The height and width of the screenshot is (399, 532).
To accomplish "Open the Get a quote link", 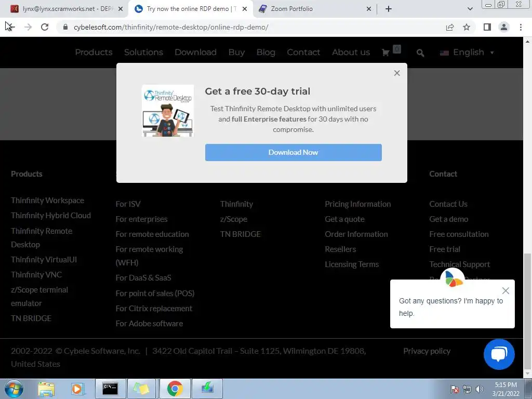I will point(344,219).
